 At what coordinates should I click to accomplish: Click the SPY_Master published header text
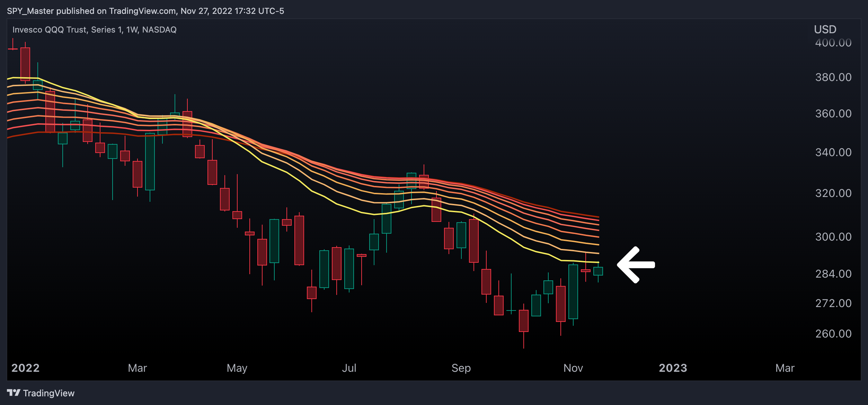[145, 11]
